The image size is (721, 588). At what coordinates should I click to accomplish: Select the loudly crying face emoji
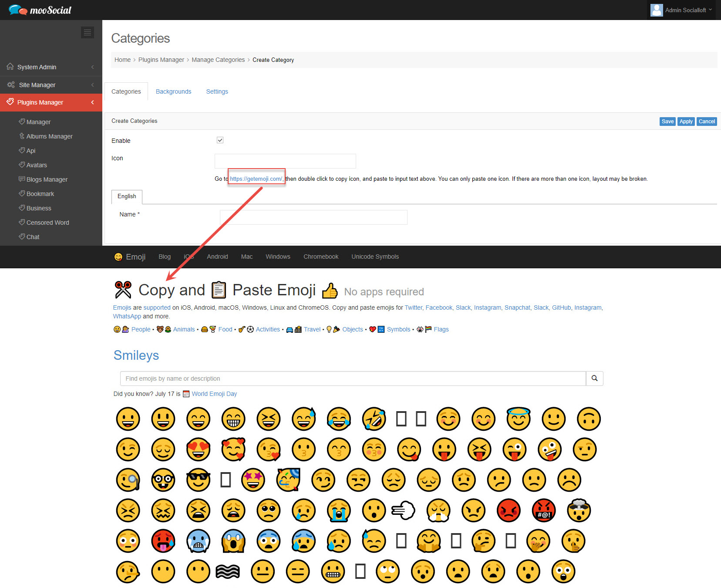coord(339,510)
